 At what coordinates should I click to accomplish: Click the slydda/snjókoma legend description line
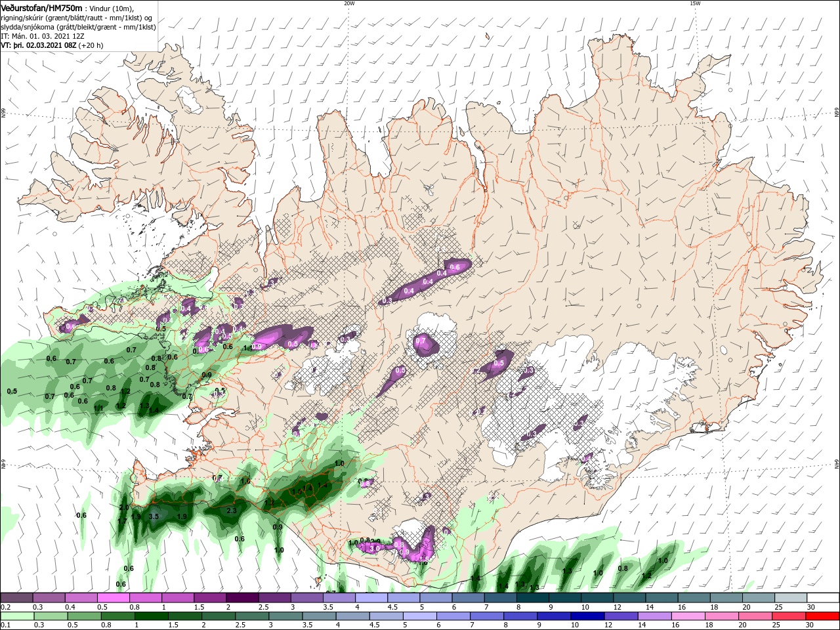click(x=78, y=27)
